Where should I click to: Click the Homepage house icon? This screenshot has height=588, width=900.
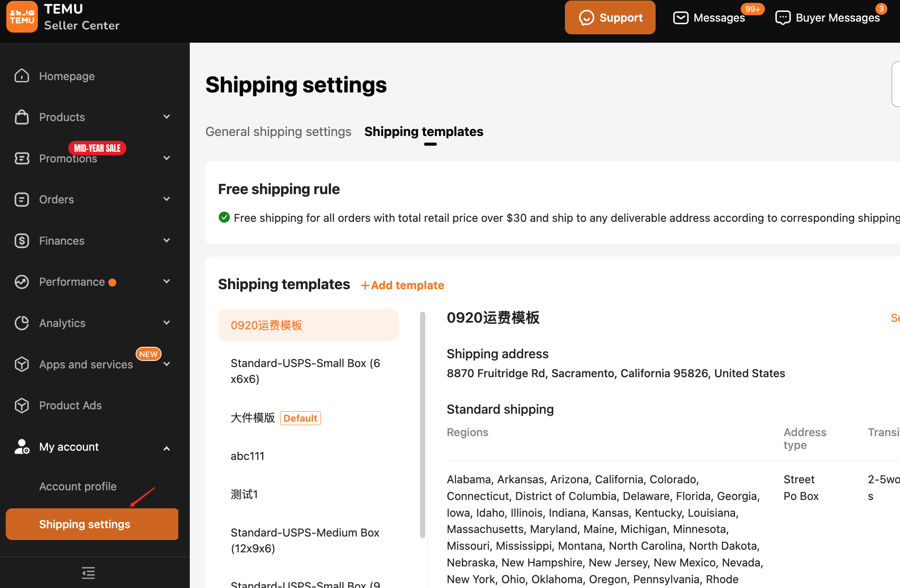pyautogui.click(x=22, y=76)
